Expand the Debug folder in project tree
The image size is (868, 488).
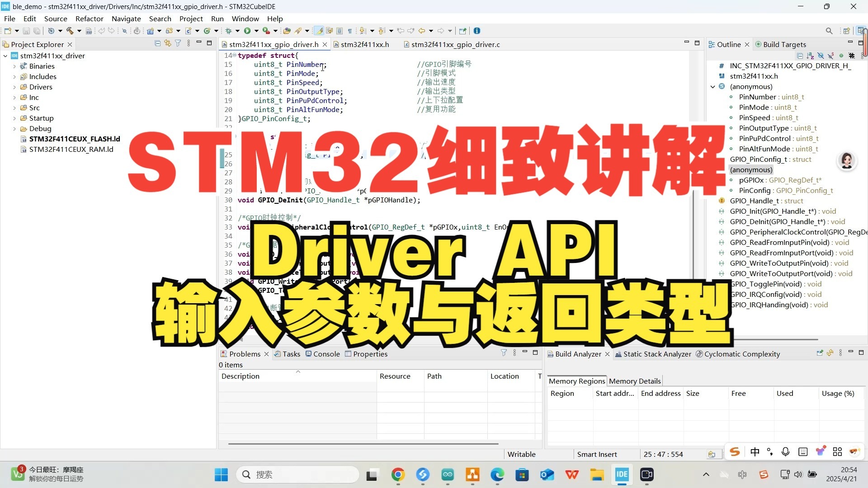click(x=14, y=129)
